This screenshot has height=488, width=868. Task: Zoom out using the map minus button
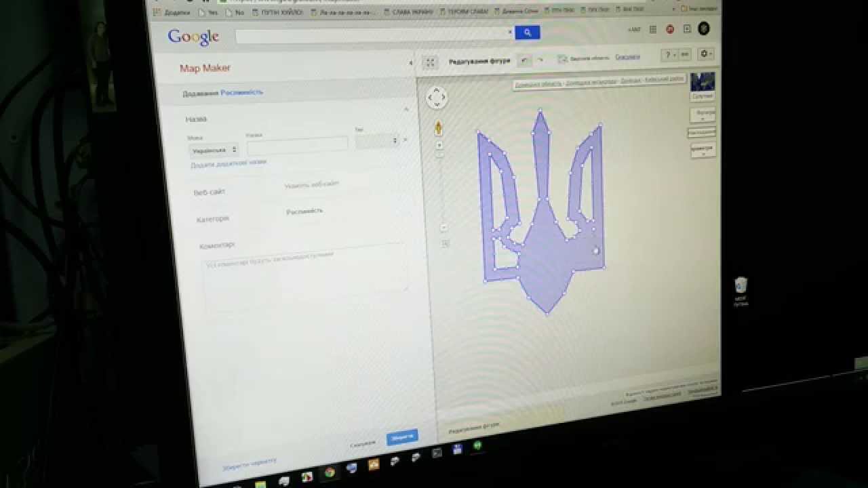coord(443,227)
